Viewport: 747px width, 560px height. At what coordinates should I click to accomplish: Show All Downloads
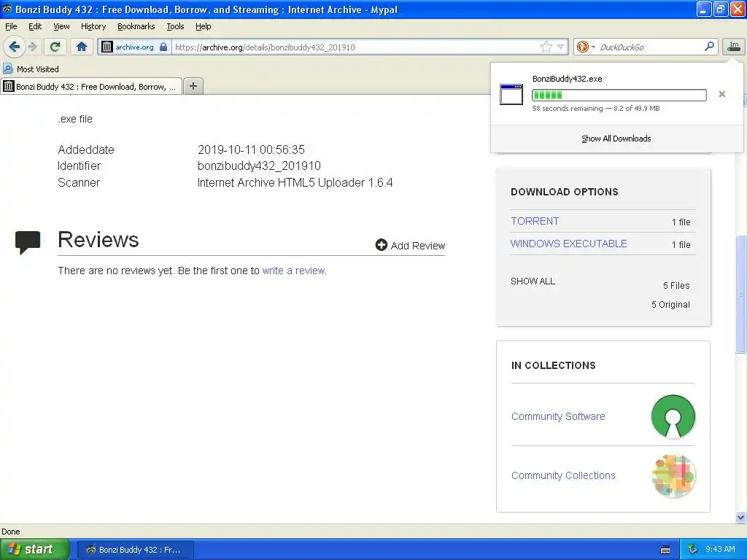[x=616, y=139]
